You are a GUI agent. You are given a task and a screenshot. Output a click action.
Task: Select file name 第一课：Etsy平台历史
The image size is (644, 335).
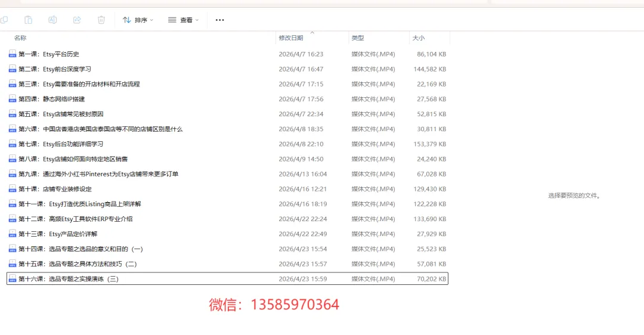coord(49,54)
